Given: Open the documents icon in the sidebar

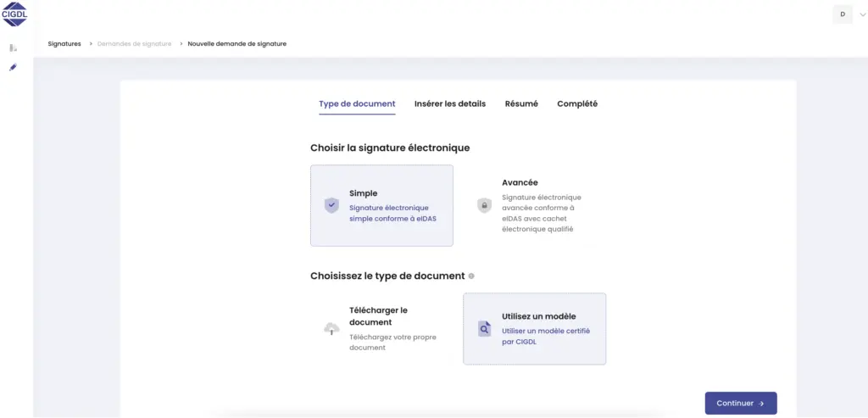Looking at the screenshot, I should [13, 48].
